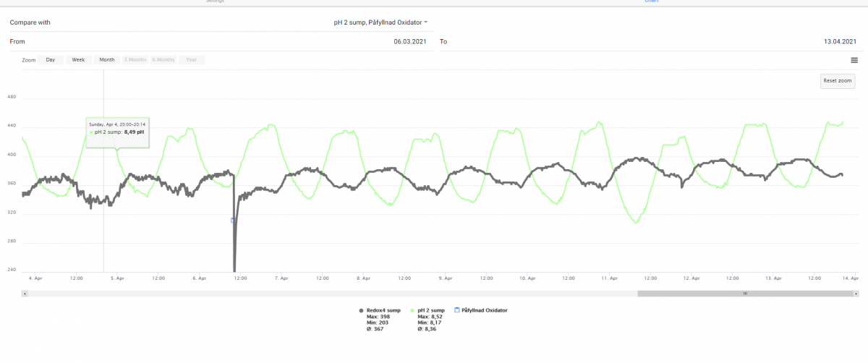Click the 320 y-axis value
The width and height of the screenshot is (868, 363).
pos(12,214)
